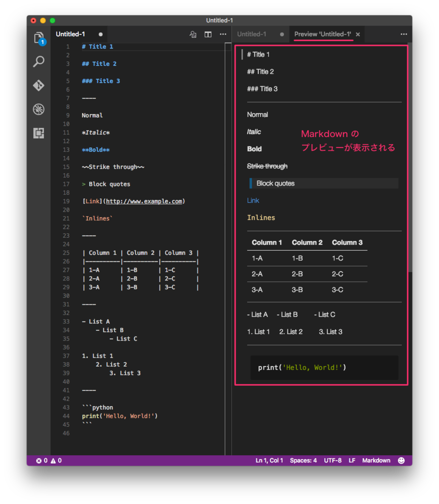Open the Extensions view in activity bar
The height and width of the screenshot is (504, 439).
[39, 133]
